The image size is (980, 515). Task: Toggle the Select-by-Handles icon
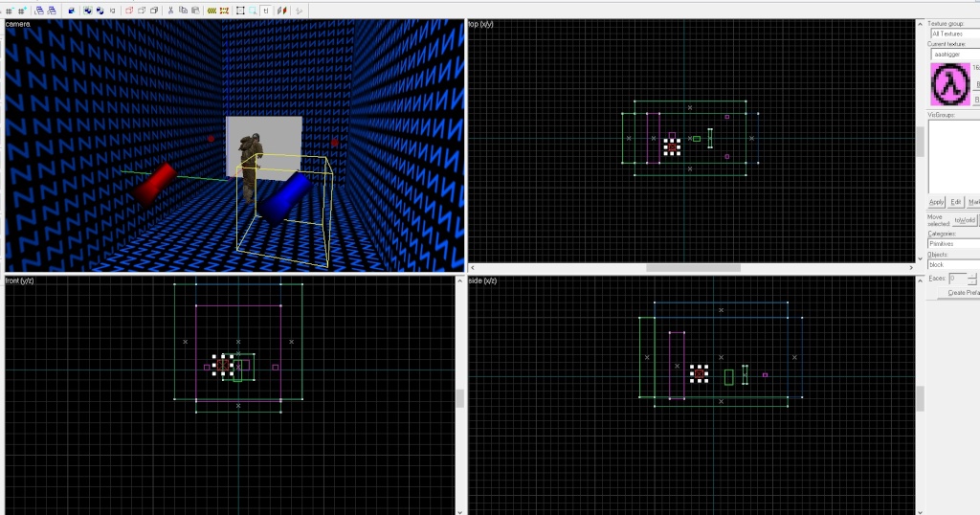pos(240,11)
